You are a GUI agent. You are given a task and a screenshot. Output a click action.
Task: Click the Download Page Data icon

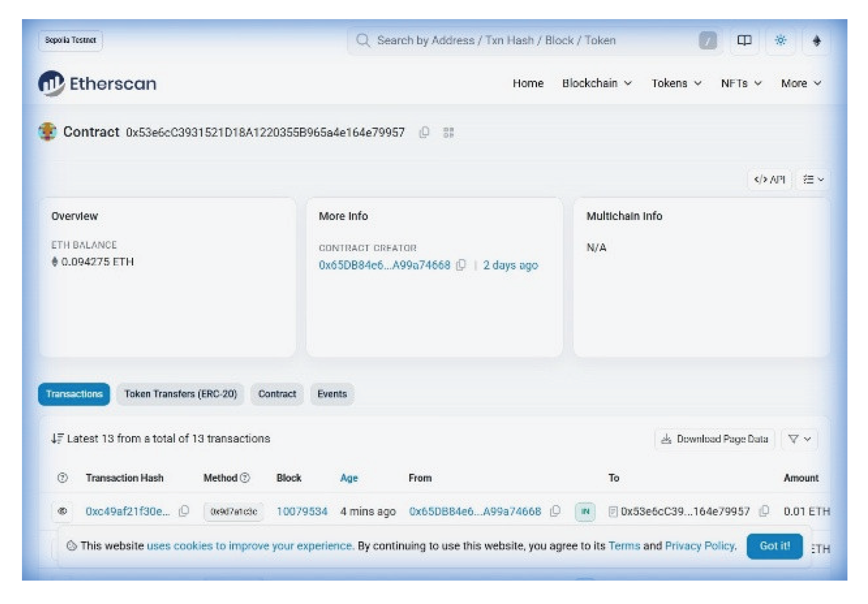(x=665, y=439)
